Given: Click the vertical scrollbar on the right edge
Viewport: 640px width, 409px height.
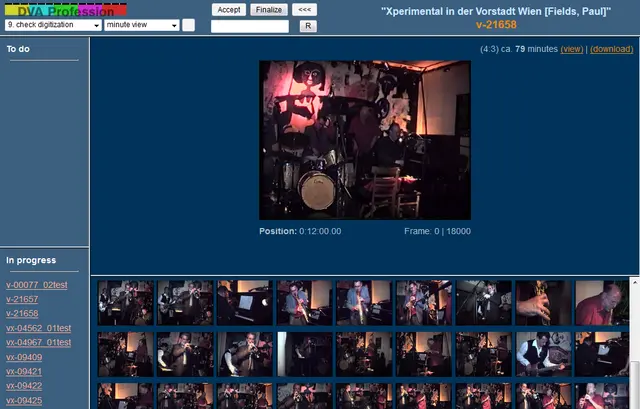Looking at the screenshot, I should (635, 340).
